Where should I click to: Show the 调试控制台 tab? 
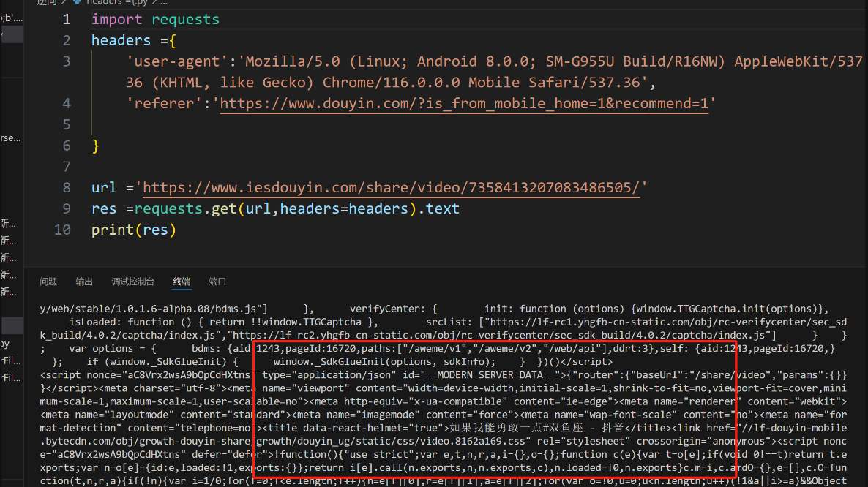click(132, 282)
